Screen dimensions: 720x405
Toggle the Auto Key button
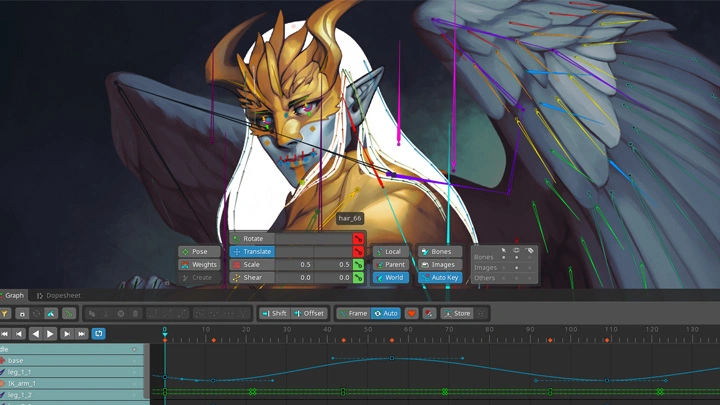point(440,277)
